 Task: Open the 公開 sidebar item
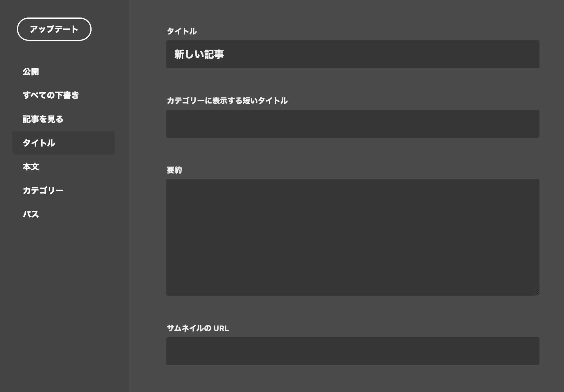pyautogui.click(x=31, y=71)
